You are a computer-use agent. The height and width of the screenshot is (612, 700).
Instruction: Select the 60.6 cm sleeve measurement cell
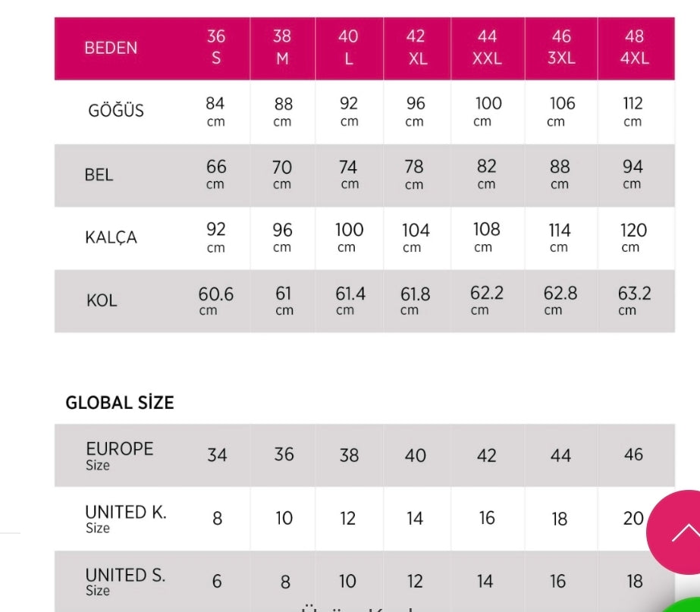(x=215, y=300)
